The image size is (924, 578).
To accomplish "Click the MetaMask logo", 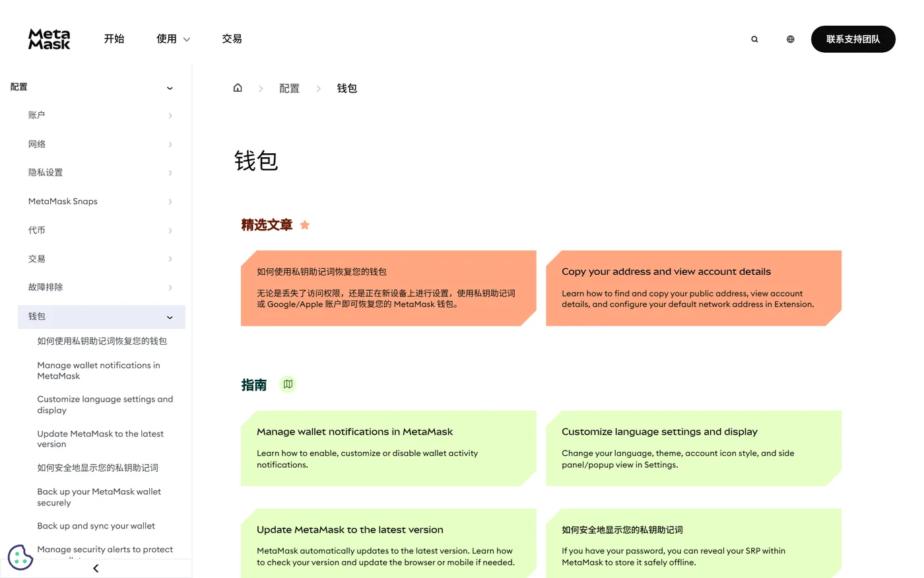I will tap(49, 39).
